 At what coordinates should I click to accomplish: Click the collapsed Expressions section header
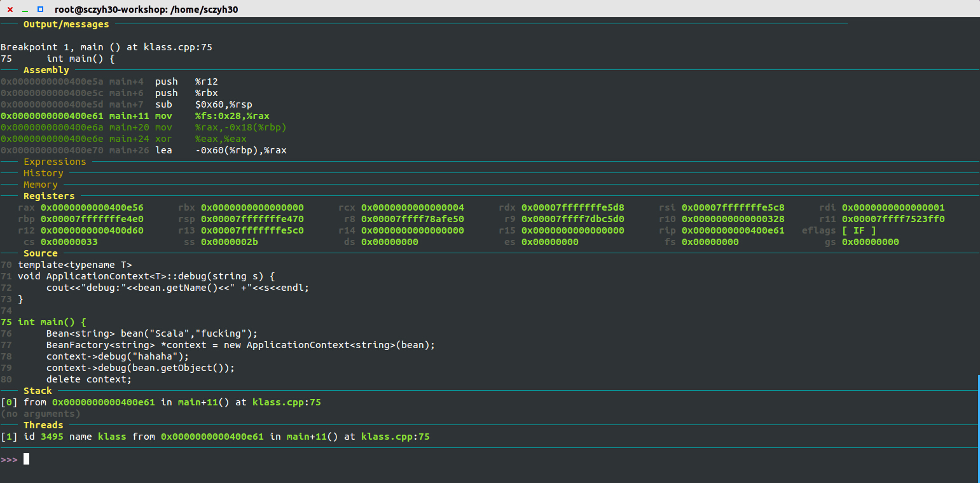click(55, 162)
